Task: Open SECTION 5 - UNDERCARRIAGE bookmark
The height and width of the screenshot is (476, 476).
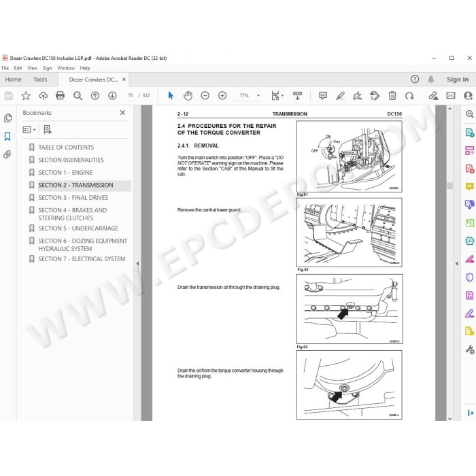Action: click(x=78, y=228)
